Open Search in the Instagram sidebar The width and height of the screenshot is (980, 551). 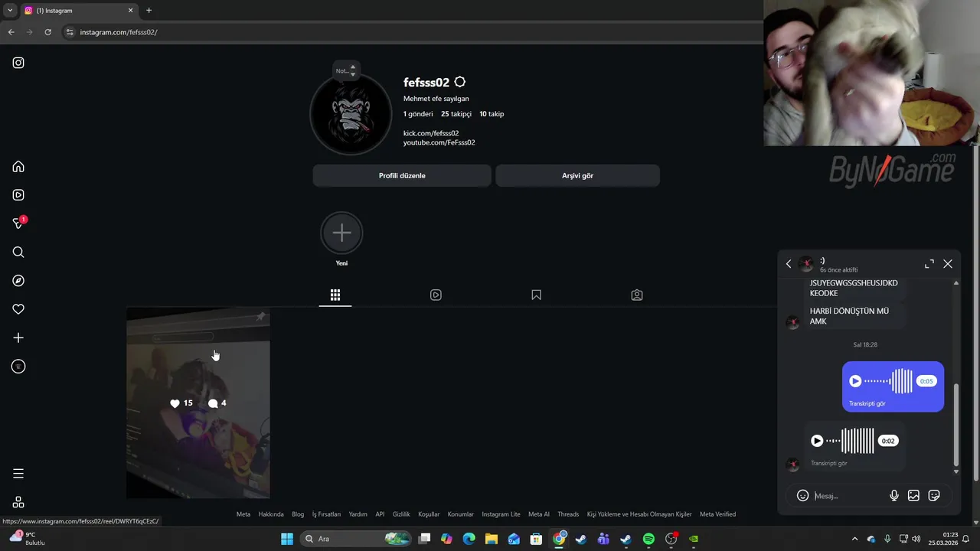coord(18,253)
